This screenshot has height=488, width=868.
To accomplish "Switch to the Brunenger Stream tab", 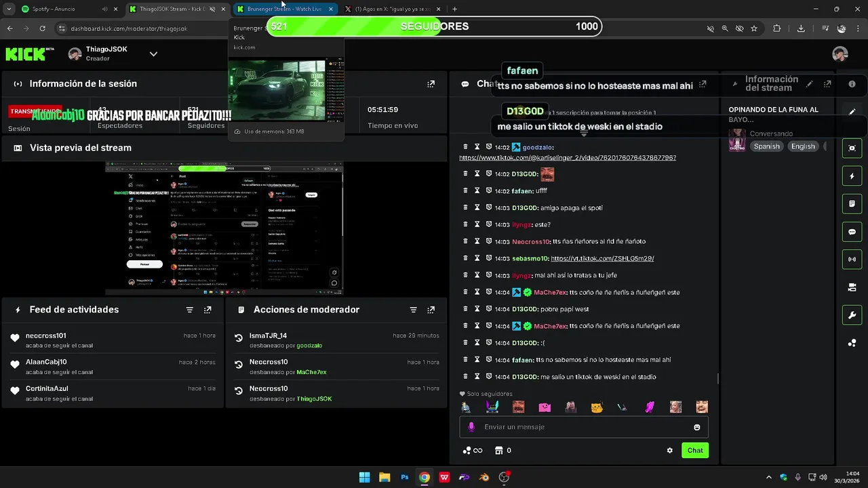I will [x=285, y=9].
